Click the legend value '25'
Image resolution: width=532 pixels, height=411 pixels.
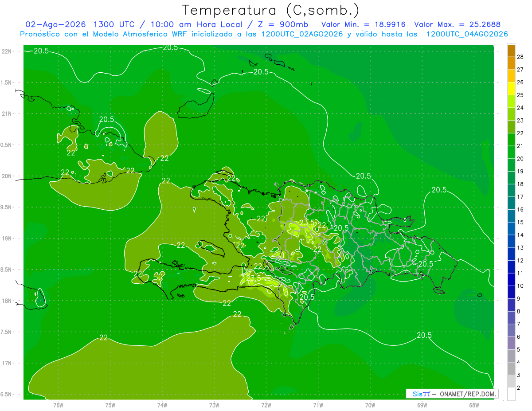pyautogui.click(x=520, y=95)
